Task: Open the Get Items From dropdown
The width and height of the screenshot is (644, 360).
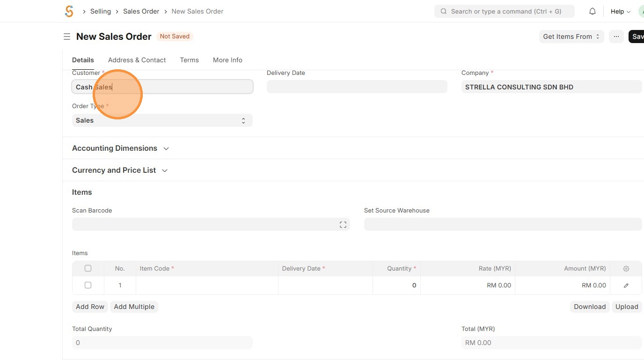Action: coord(571,37)
